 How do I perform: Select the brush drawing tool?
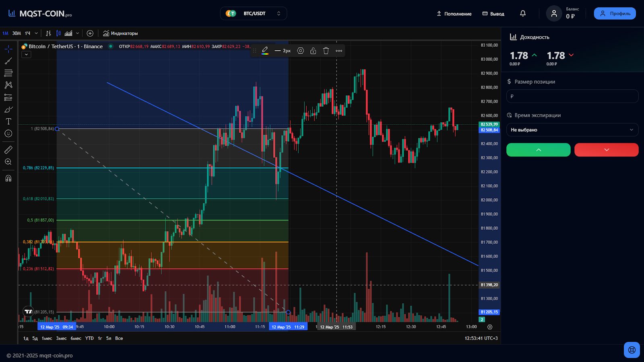tap(8, 109)
